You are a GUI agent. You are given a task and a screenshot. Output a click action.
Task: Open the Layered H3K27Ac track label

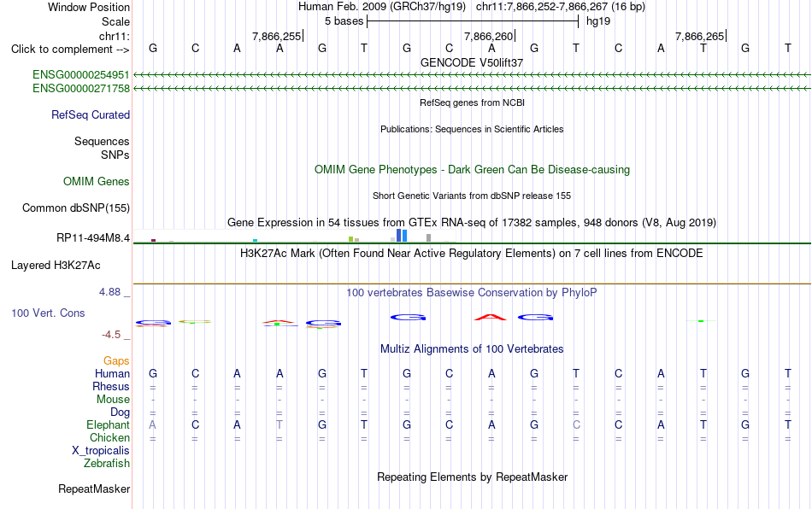point(56,266)
